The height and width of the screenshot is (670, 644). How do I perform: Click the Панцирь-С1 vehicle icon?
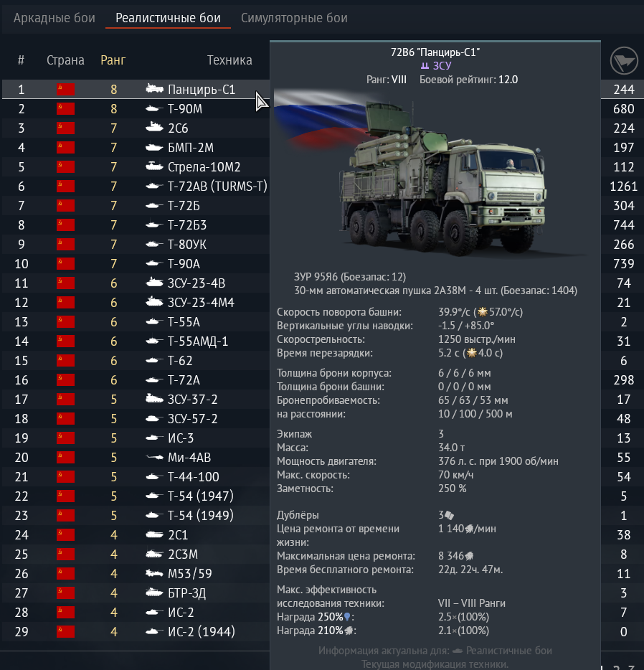click(154, 89)
